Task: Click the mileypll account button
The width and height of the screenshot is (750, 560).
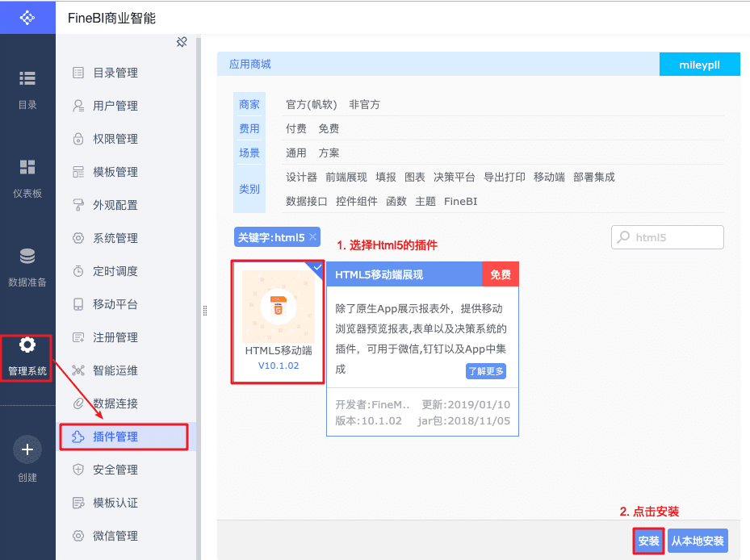Action: [x=699, y=65]
